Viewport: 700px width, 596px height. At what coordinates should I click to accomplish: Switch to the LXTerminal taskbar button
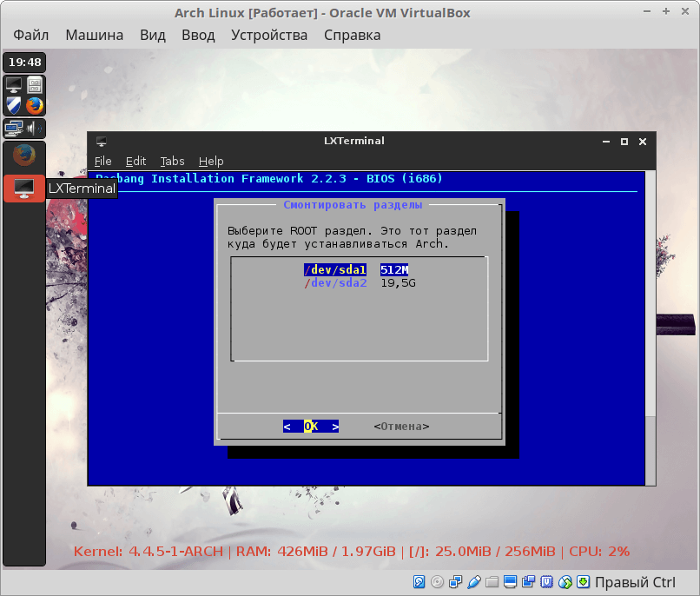point(24,188)
